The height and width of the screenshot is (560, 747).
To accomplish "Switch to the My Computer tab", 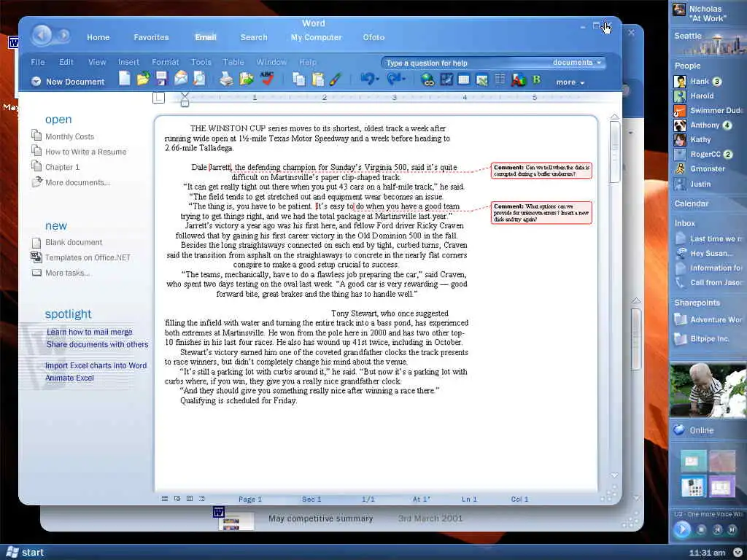I will [x=317, y=37].
